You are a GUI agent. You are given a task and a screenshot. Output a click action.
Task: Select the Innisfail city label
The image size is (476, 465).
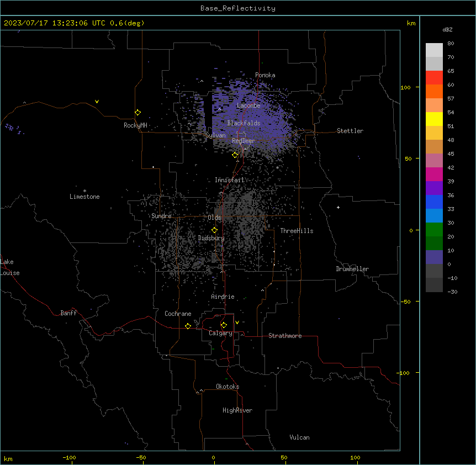tap(229, 180)
